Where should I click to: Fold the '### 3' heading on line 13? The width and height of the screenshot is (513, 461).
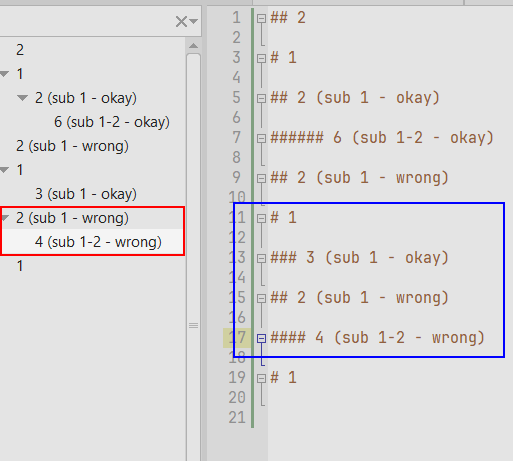click(x=262, y=258)
